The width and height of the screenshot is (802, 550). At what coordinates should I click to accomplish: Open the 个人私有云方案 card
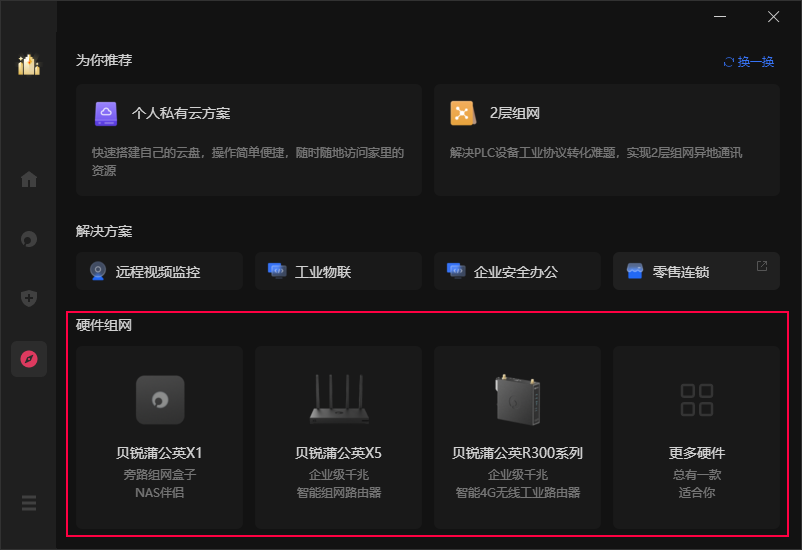click(249, 140)
